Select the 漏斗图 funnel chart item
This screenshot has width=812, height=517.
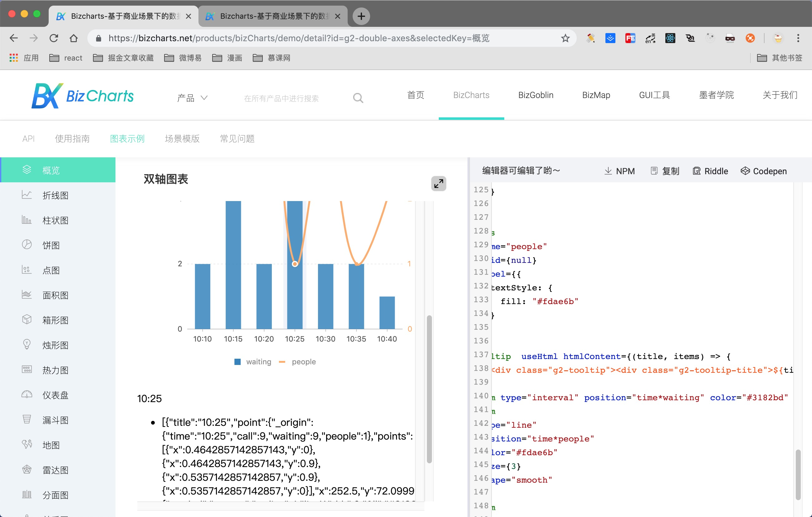55,420
